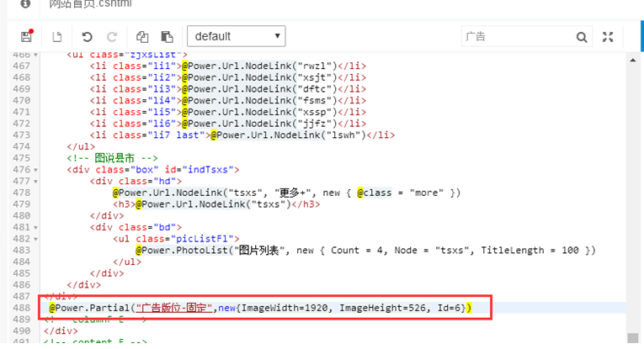Collapse the code fold at line 476
644x349 pixels.
tap(35, 169)
